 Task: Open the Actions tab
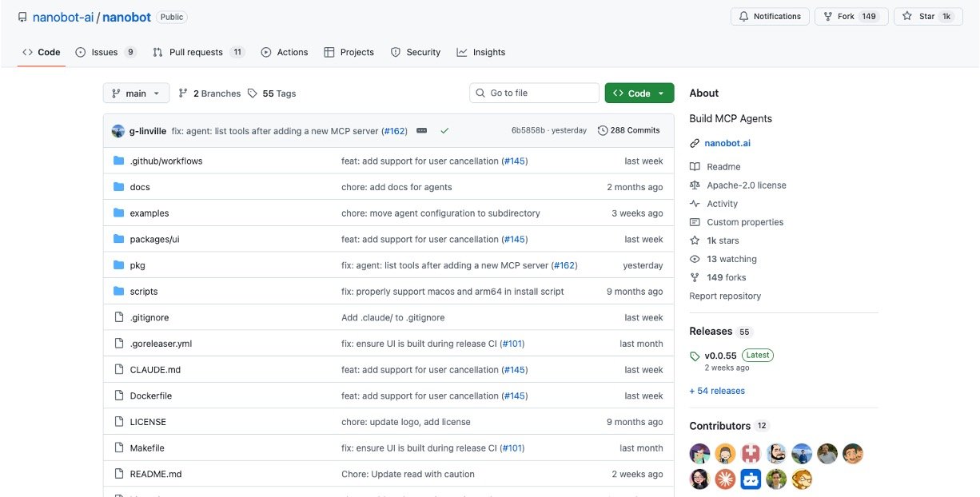point(285,52)
